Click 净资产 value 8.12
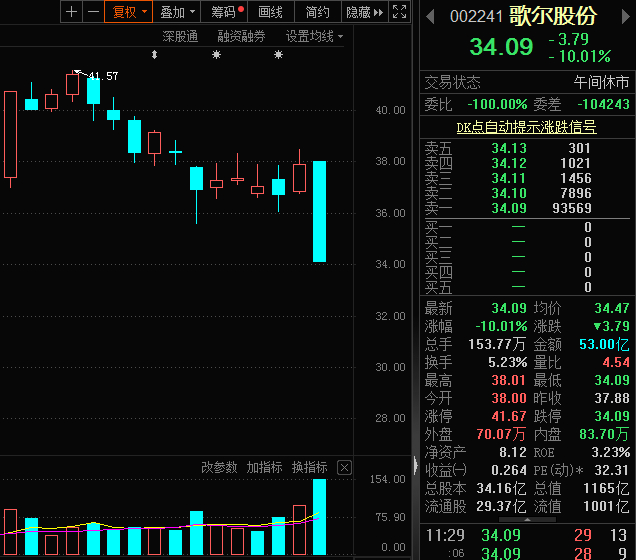This screenshot has width=636, height=560. click(513, 452)
